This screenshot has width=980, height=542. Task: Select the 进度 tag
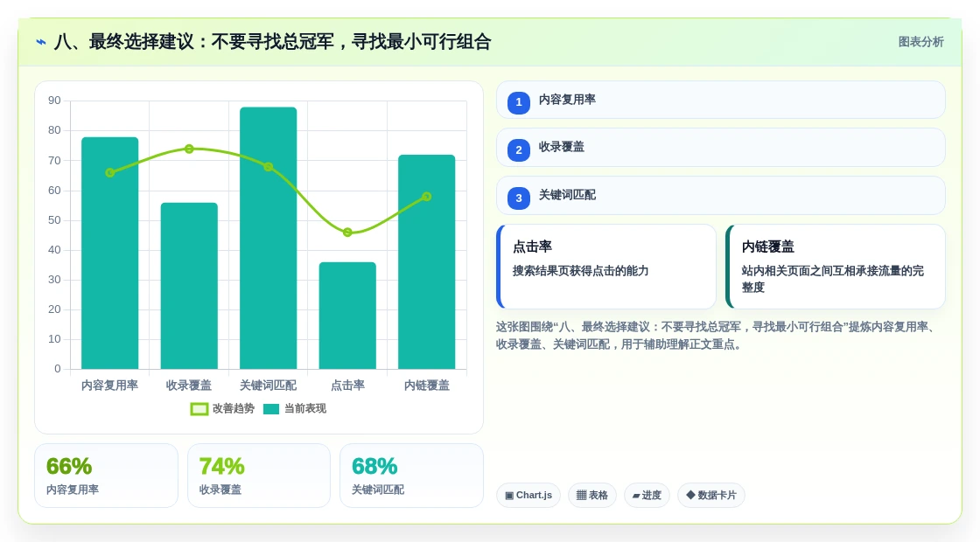(x=647, y=495)
